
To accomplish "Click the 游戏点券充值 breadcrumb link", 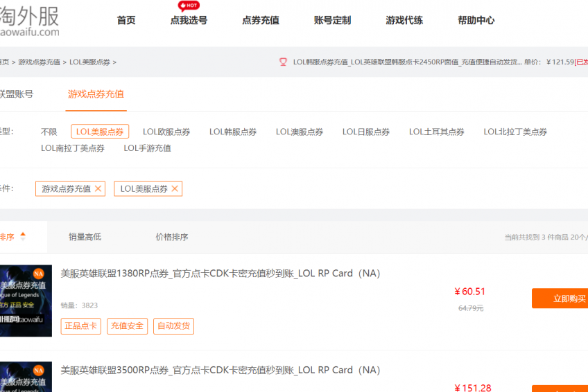I will tap(39, 62).
